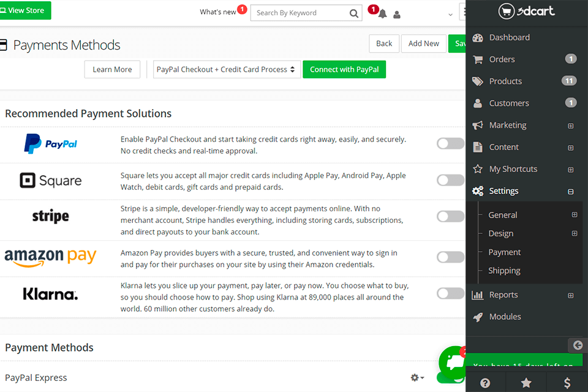The image size is (588, 392).
Task: Click the dollar sign icon in bottom bar
Action: pos(567,382)
